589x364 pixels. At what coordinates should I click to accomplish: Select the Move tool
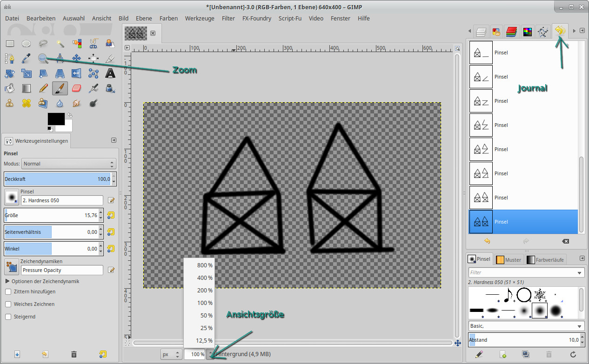[77, 58]
